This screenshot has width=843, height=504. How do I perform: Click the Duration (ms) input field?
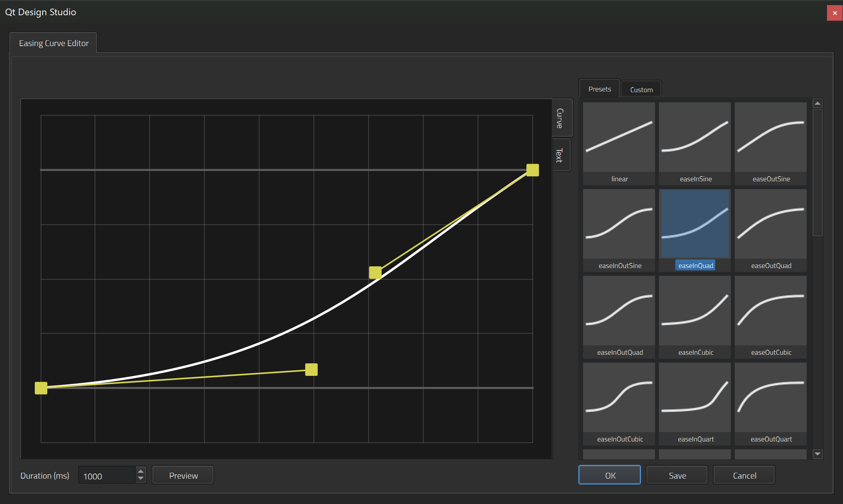(107, 476)
